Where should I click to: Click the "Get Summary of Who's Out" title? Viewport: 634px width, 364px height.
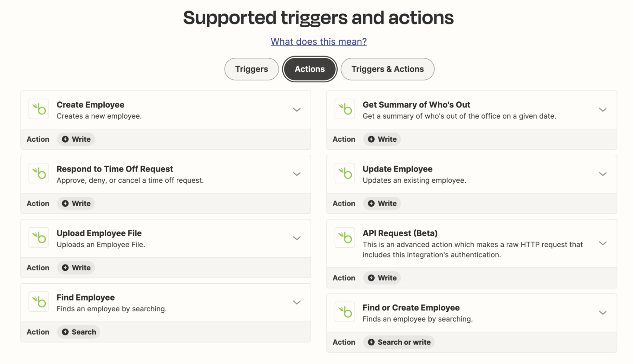pyautogui.click(x=416, y=105)
